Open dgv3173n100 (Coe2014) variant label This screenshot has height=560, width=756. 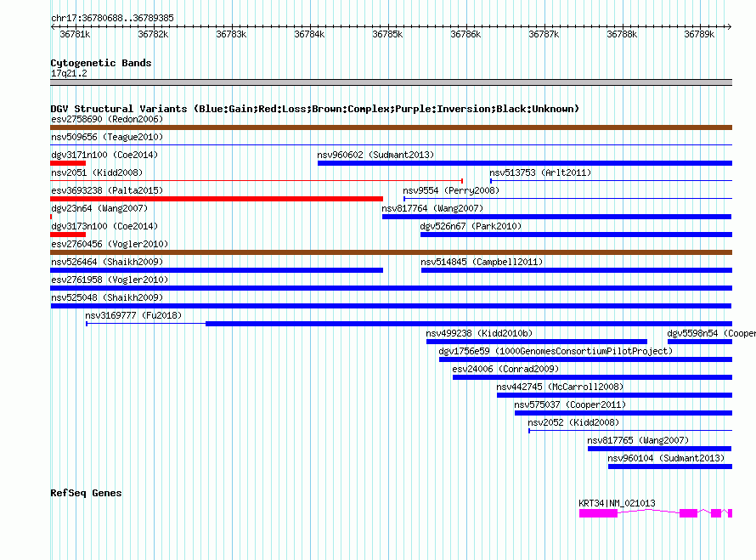click(x=104, y=226)
